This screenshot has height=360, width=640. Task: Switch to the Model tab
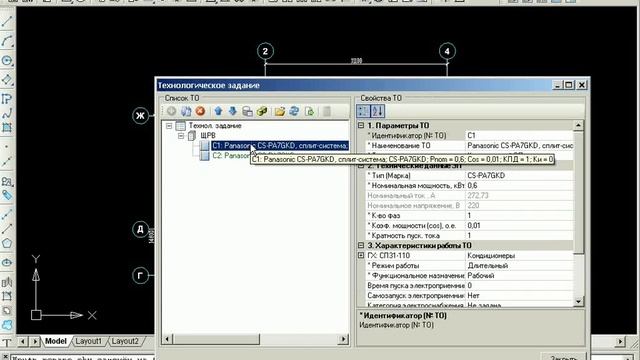(56, 341)
